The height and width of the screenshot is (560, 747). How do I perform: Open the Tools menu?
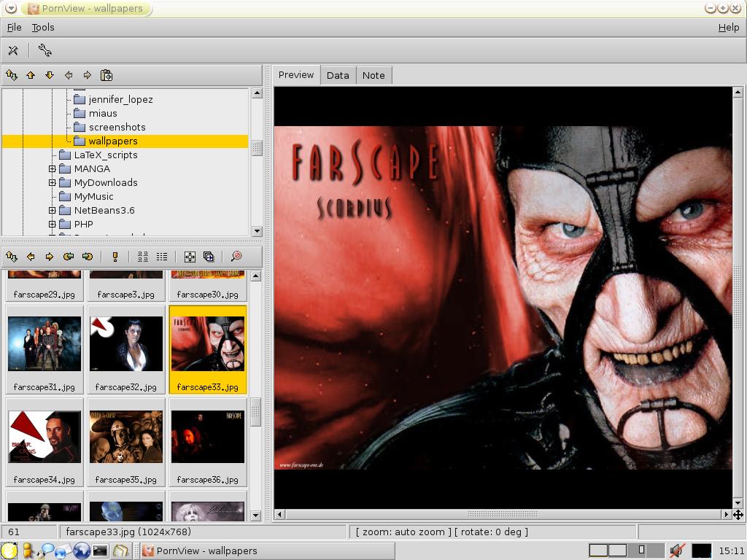43,28
